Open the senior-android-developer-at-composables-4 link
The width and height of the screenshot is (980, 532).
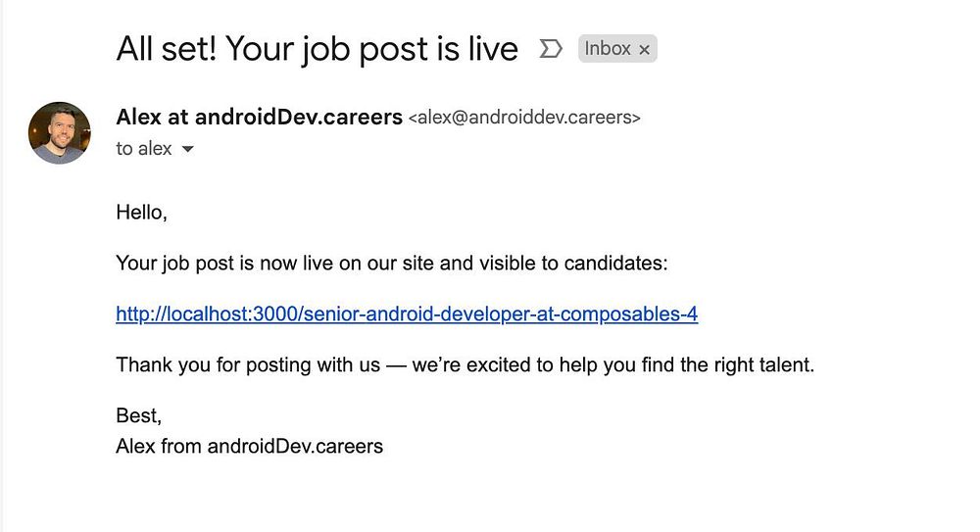tap(407, 314)
